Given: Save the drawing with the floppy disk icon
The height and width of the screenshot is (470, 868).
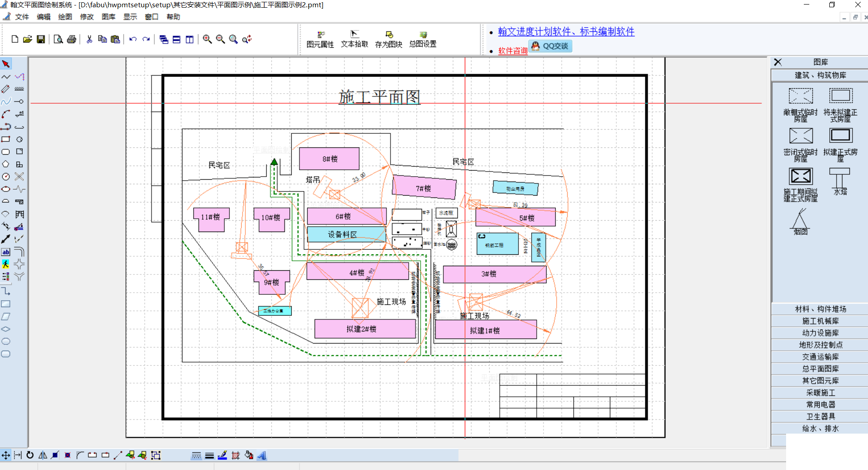Looking at the screenshot, I should click(x=41, y=39).
